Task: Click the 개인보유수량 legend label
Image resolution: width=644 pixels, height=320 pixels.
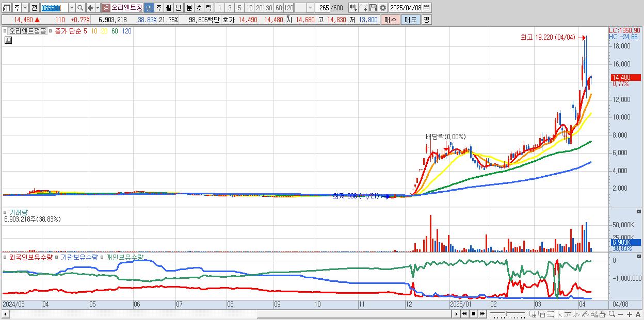Action: [x=125, y=257]
